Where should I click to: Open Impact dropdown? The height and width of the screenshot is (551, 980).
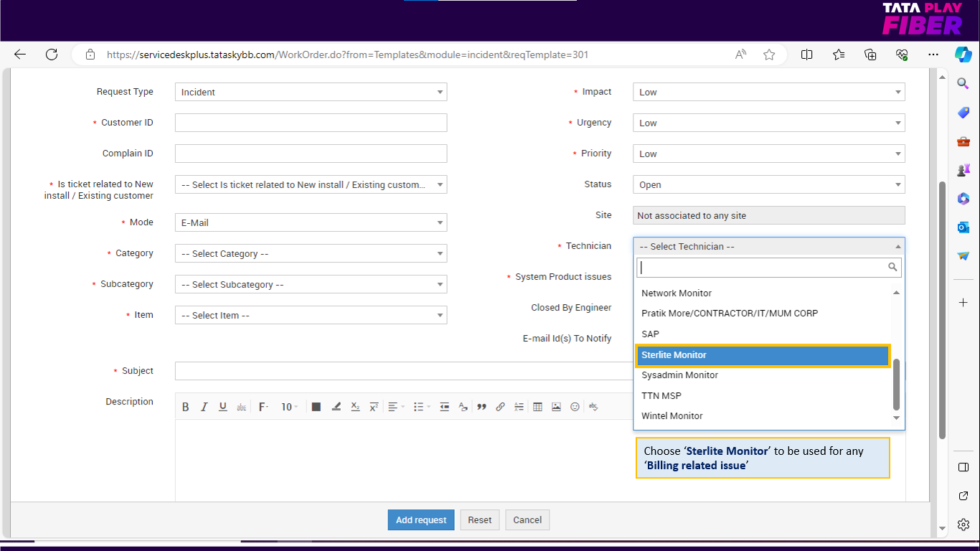pos(768,92)
